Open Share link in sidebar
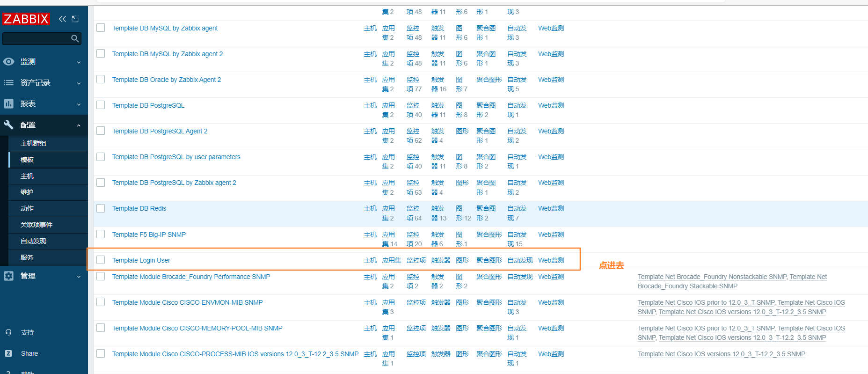Screen dimensions: 868x374 coord(29,353)
